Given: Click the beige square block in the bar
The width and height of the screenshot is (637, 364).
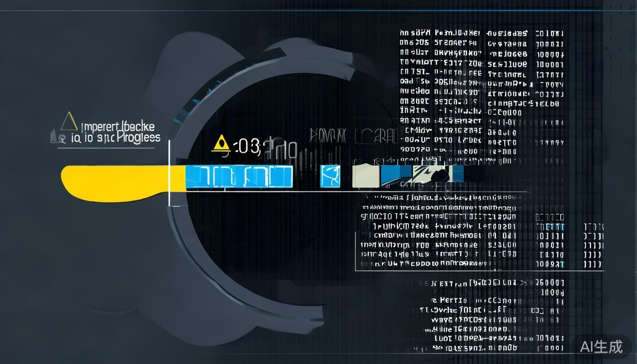Looking at the screenshot, I should [x=365, y=176].
